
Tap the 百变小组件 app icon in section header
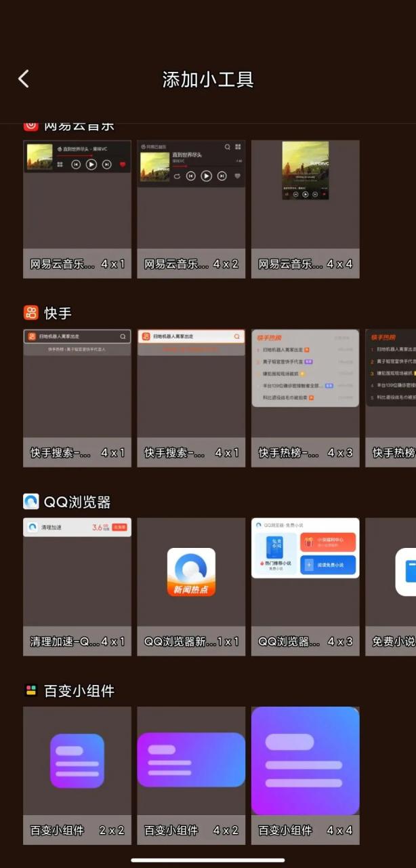click(30, 690)
